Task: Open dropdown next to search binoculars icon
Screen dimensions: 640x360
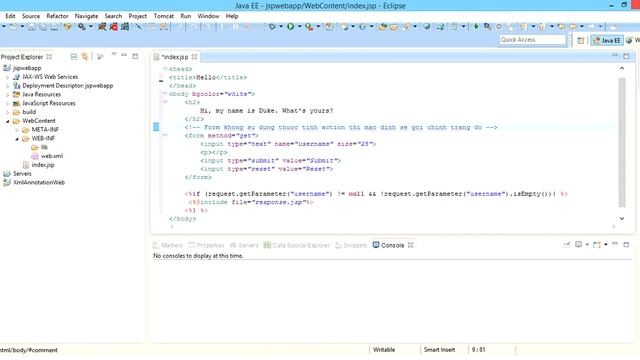Action: pos(91,27)
